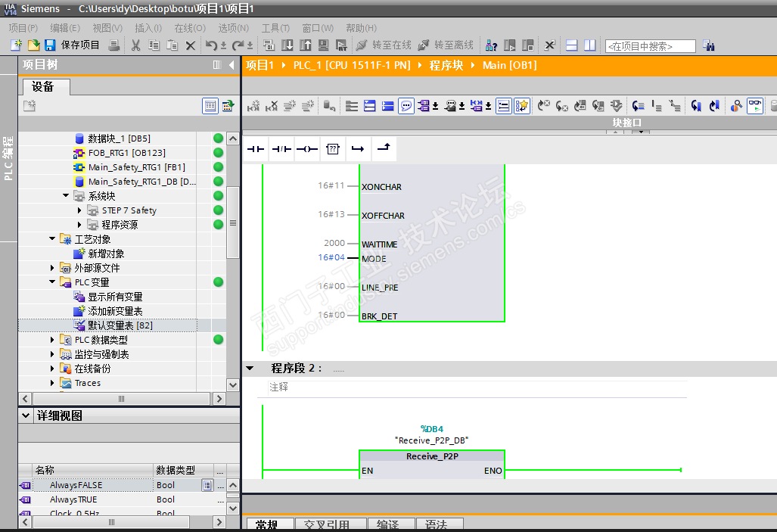Screen dimensions: 777x532
Task: Click the delete X icon in toolbar
Action: click(x=191, y=45)
